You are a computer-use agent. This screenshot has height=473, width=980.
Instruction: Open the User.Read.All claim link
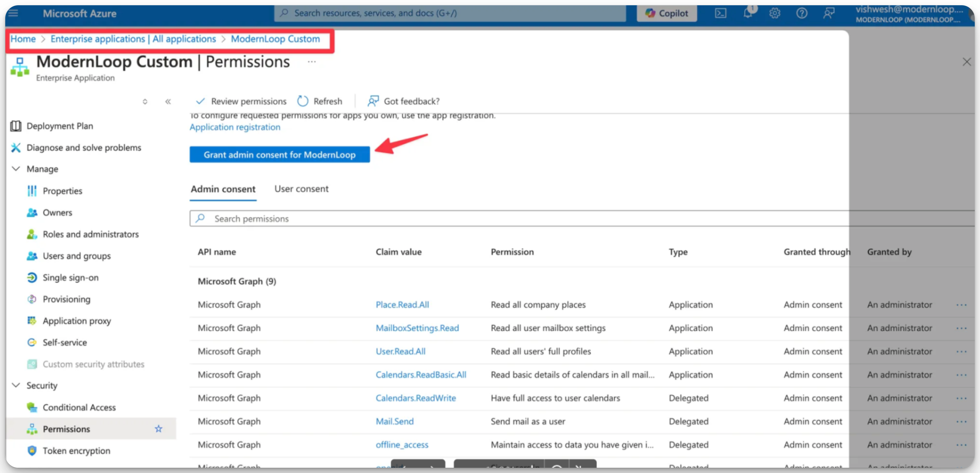(401, 351)
